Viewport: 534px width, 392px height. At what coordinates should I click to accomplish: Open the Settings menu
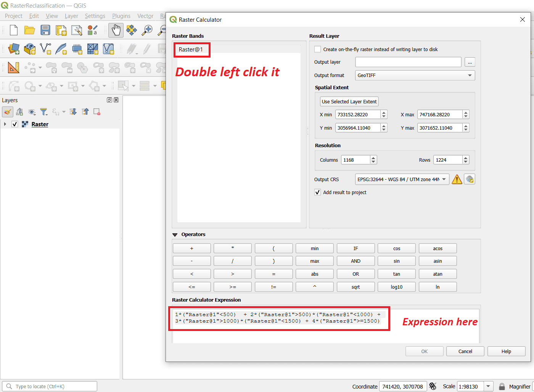[x=95, y=16]
